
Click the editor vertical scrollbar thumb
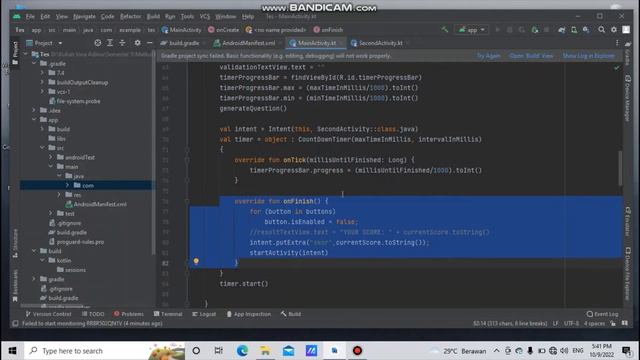click(620, 168)
